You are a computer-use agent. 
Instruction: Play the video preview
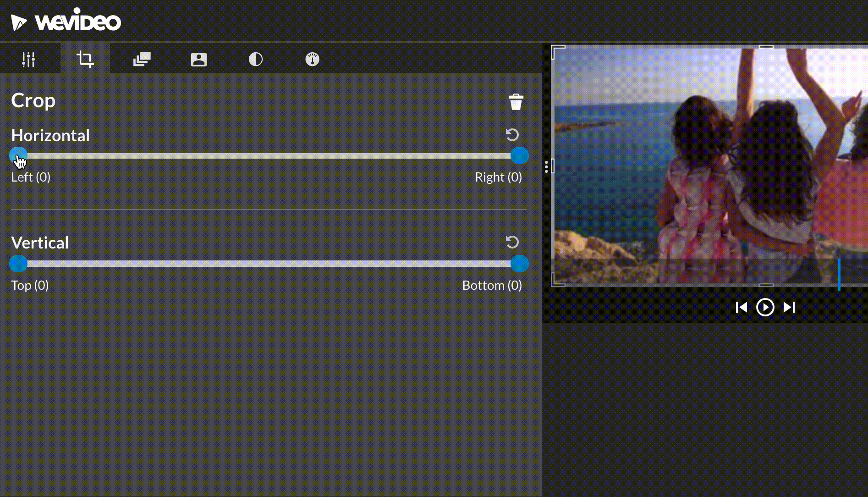pos(765,307)
